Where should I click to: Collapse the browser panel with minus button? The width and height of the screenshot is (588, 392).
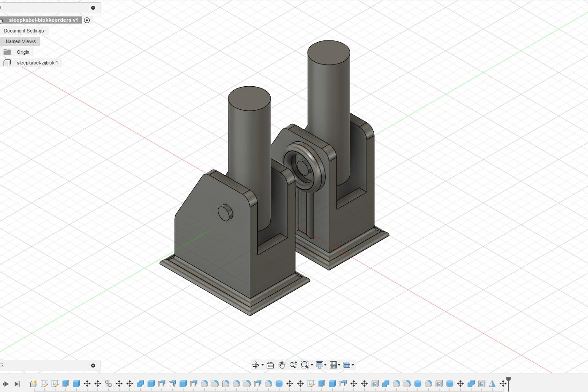(93, 8)
